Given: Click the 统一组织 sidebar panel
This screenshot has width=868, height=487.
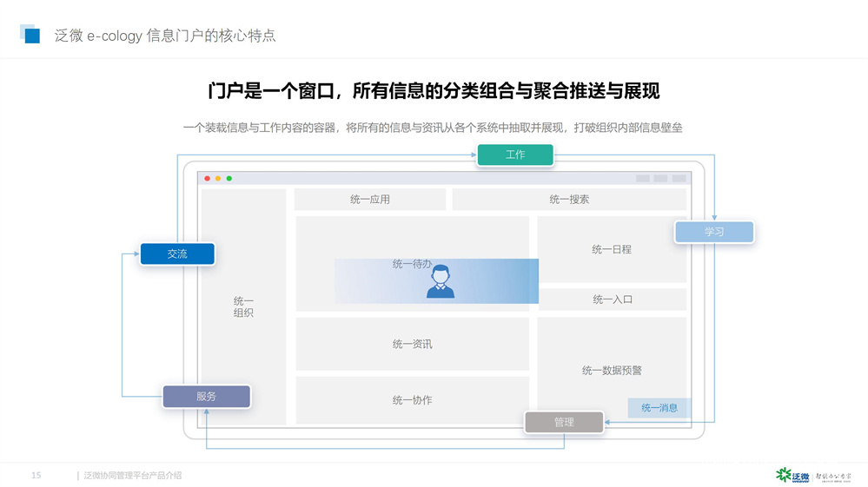Looking at the screenshot, I should pyautogui.click(x=243, y=306).
